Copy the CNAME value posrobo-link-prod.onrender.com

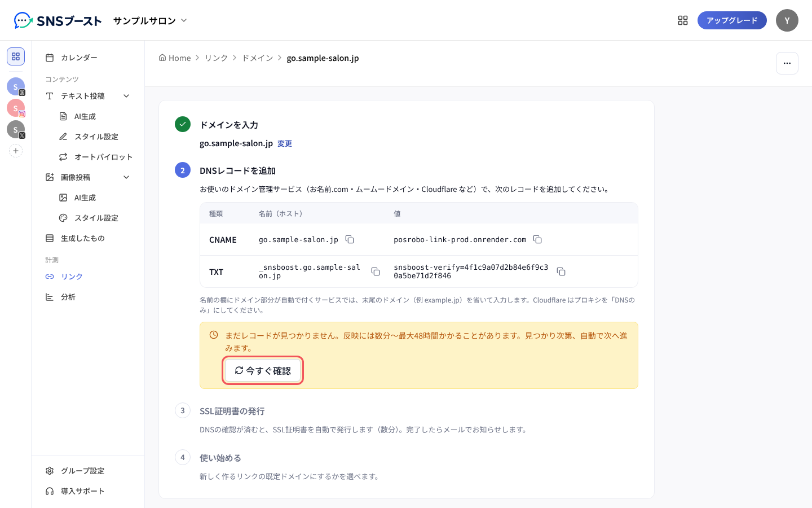[537, 239]
